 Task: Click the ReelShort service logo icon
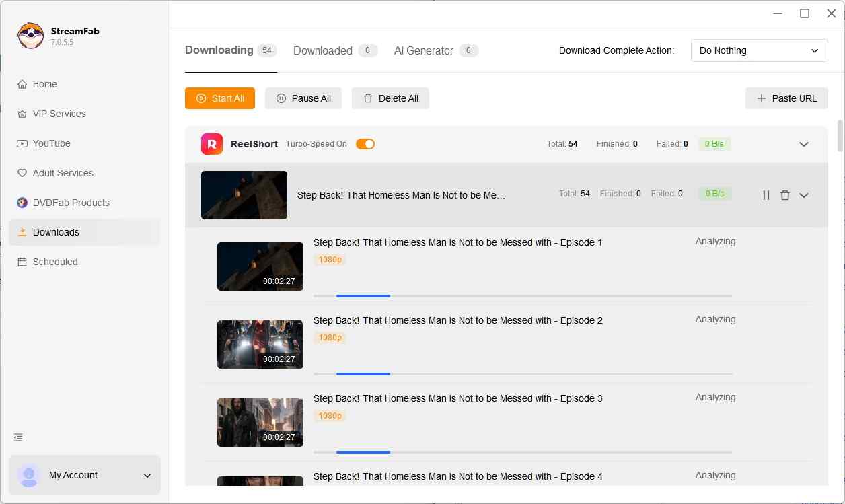click(x=212, y=144)
